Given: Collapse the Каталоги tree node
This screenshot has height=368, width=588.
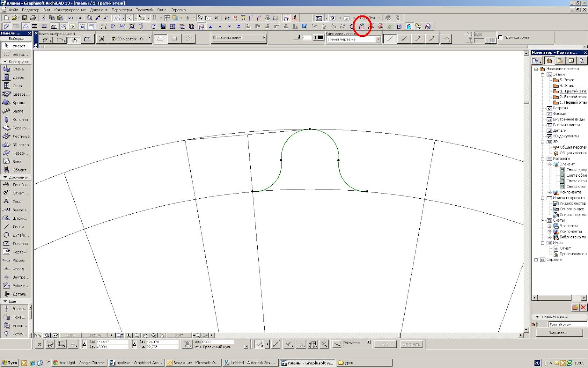Looking at the screenshot, I should [543, 159].
